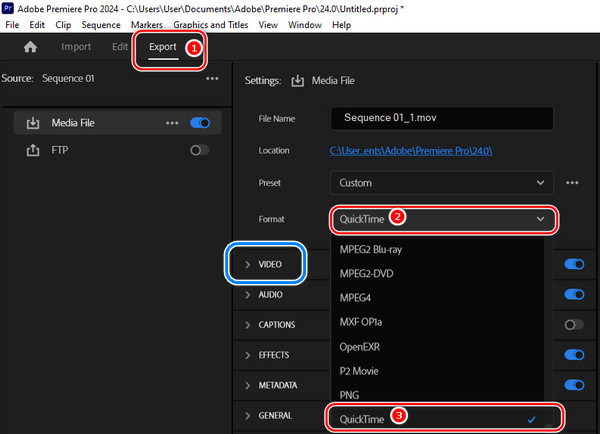Switch to the Import workspace tab
The image size is (600, 434).
point(76,47)
